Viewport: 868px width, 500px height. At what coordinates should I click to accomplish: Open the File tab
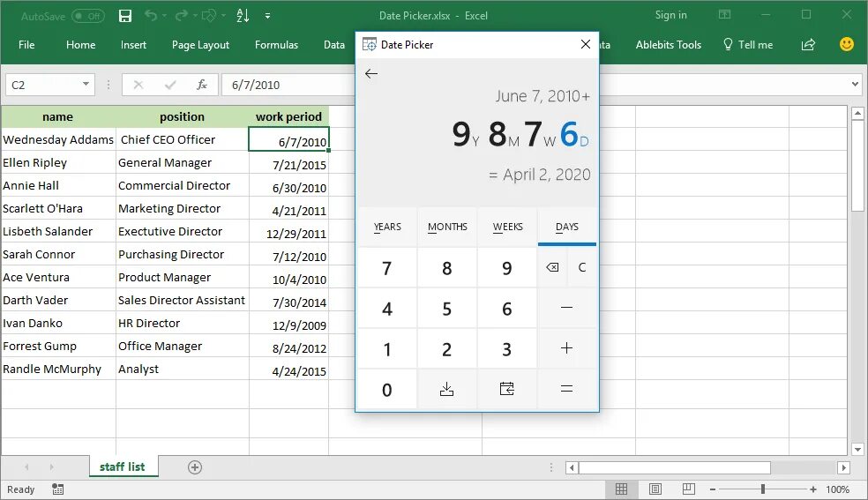26,45
